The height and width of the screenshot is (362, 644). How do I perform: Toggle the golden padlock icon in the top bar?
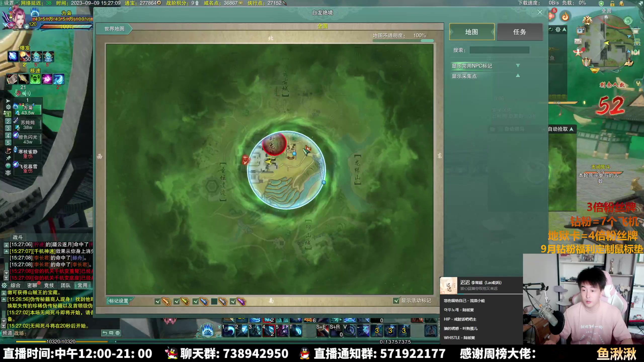click(612, 3)
